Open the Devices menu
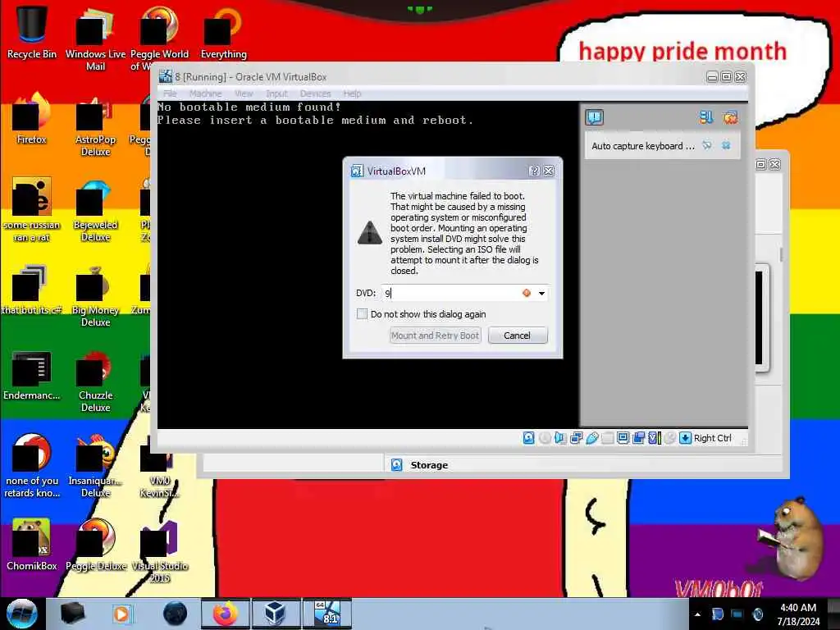 (315, 94)
